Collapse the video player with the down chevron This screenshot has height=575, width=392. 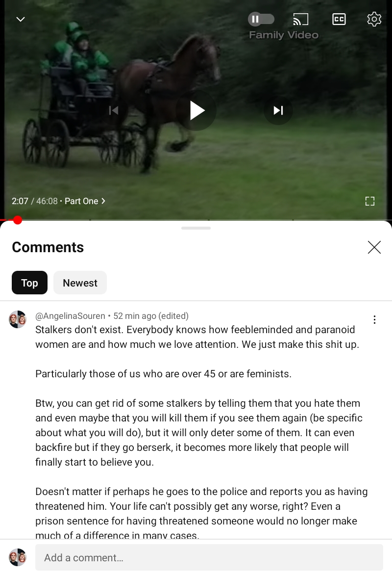pyautogui.click(x=21, y=19)
